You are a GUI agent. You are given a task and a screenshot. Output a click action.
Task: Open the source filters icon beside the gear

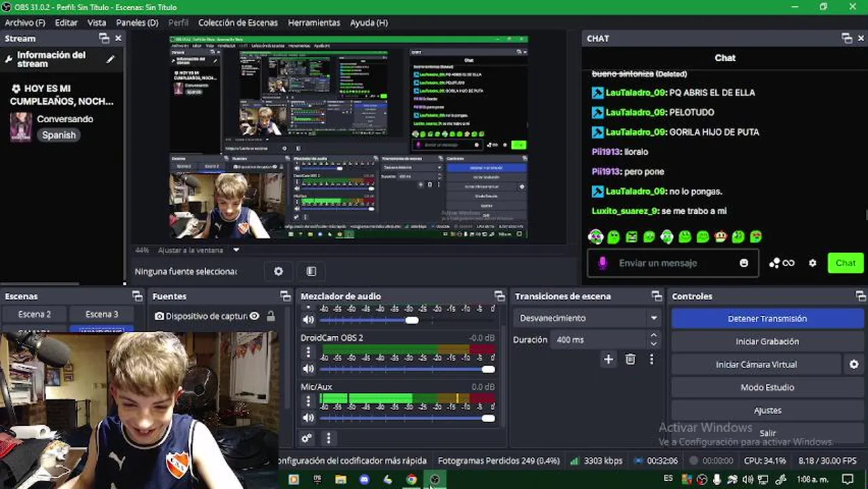[311, 271]
